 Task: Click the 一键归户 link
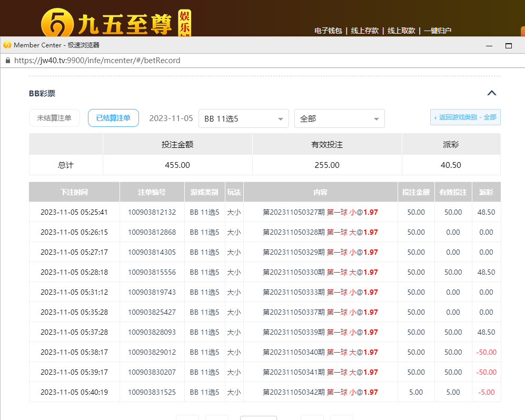pyautogui.click(x=438, y=31)
